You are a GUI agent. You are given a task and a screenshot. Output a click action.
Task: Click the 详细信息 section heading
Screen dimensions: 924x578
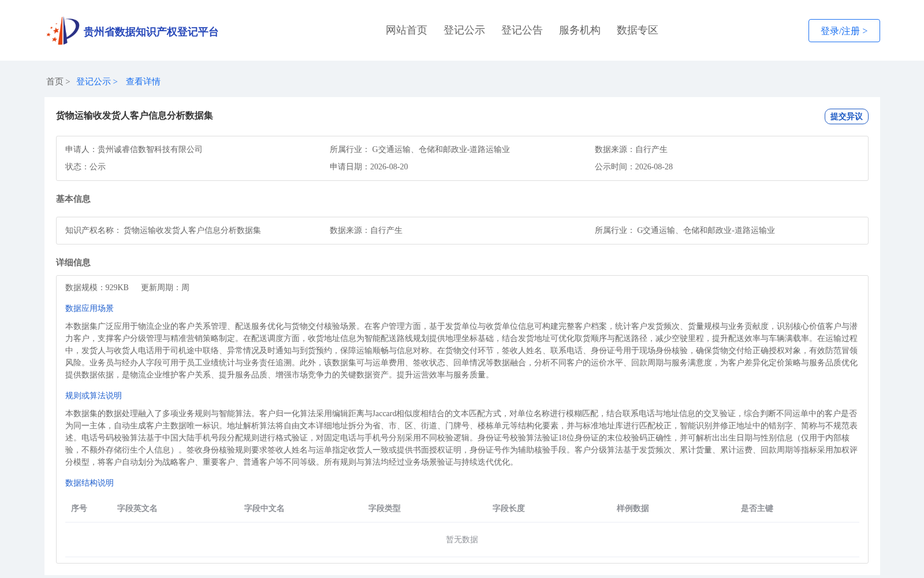click(x=73, y=262)
